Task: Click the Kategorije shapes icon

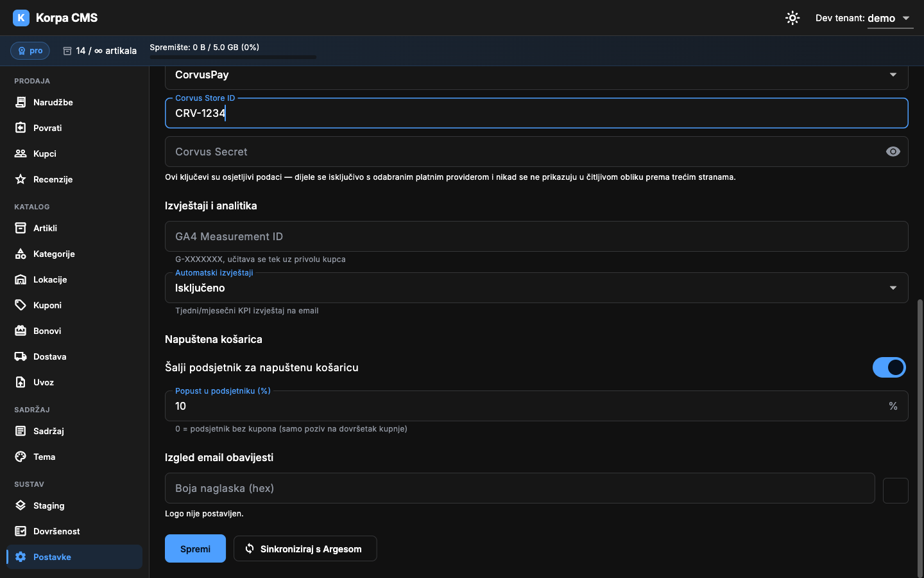Action: coord(21,254)
